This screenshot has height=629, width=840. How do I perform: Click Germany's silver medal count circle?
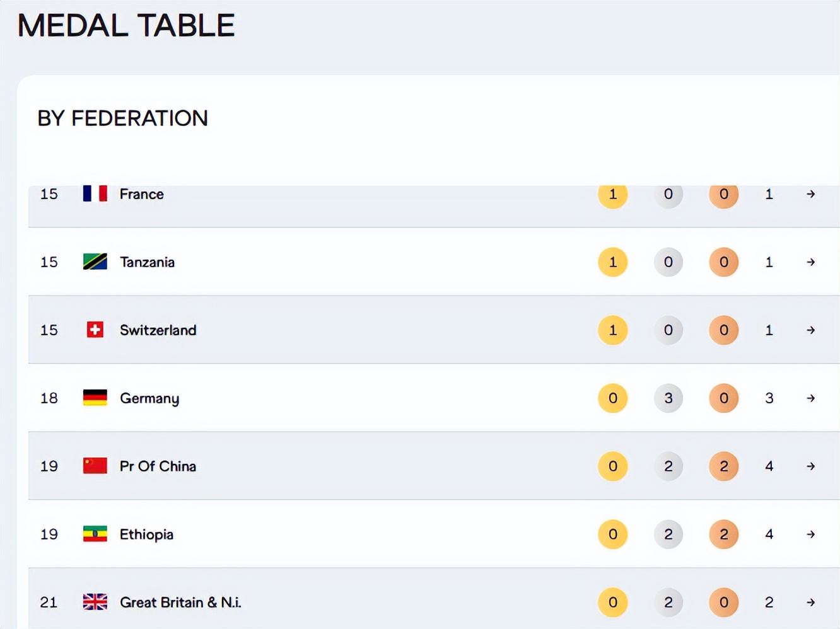668,398
